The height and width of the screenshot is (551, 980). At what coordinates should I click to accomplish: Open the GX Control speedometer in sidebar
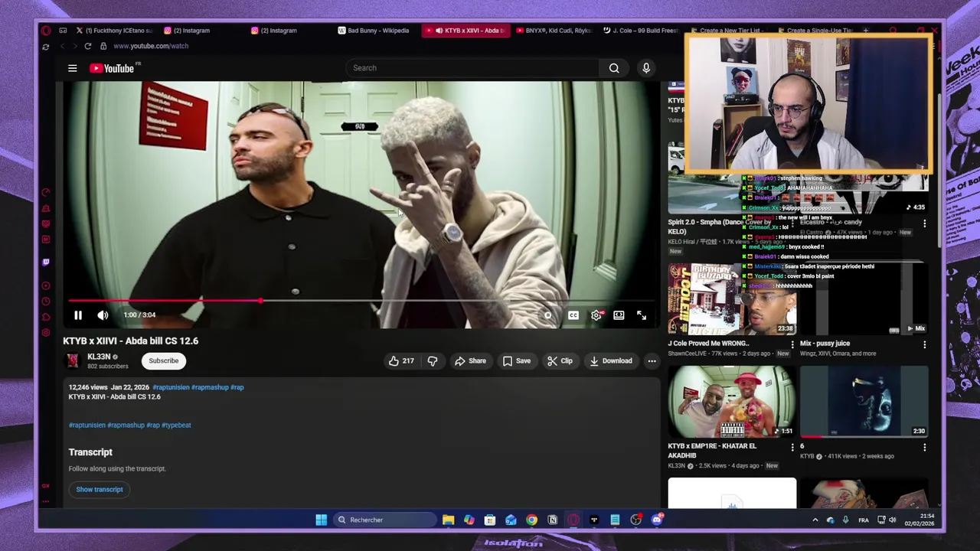coord(46,193)
